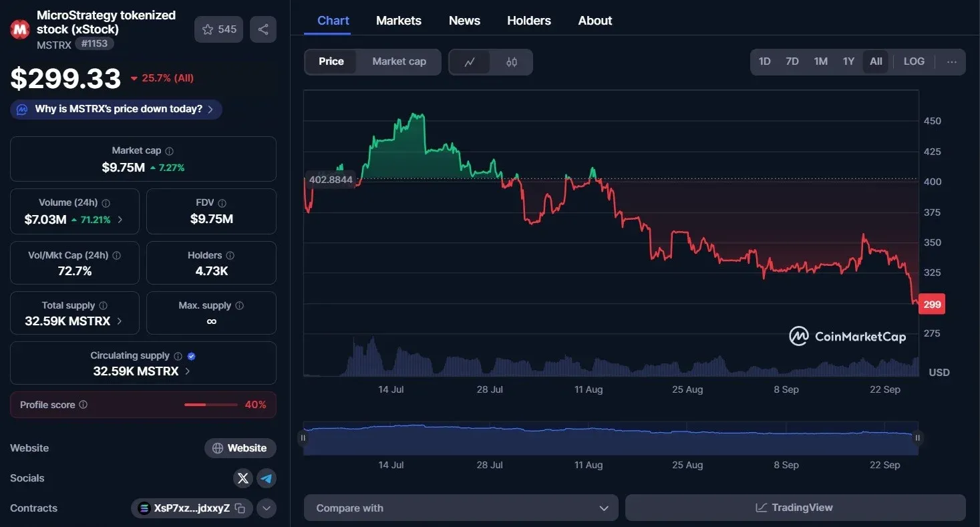Click the #1153 rank badge
Image resolution: width=980 pixels, height=527 pixels.
click(x=94, y=44)
